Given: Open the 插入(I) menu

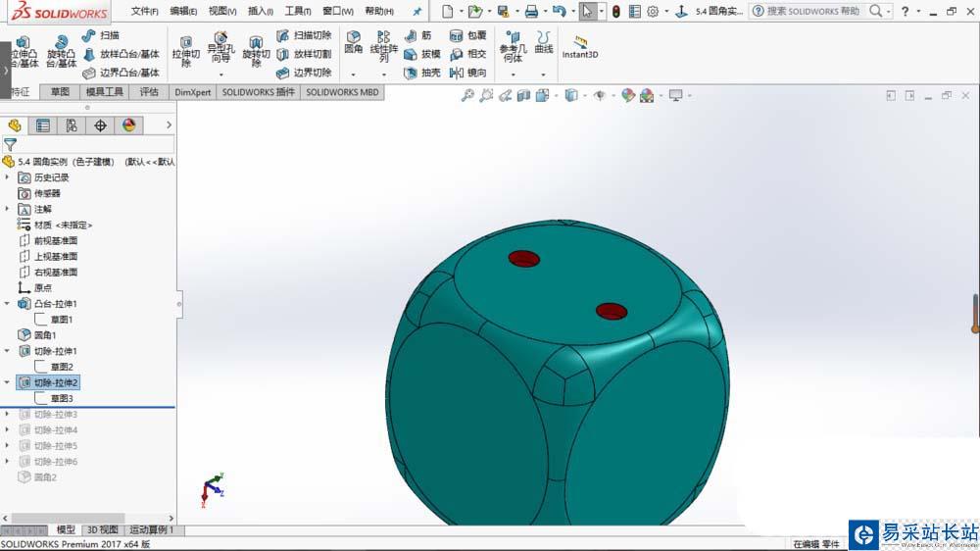Looking at the screenshot, I should click(260, 11).
